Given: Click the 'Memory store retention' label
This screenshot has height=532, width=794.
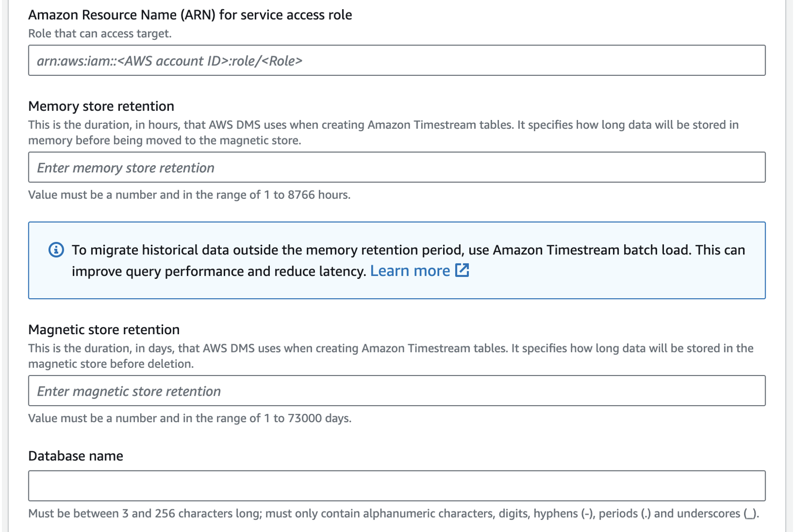Looking at the screenshot, I should pyautogui.click(x=101, y=106).
